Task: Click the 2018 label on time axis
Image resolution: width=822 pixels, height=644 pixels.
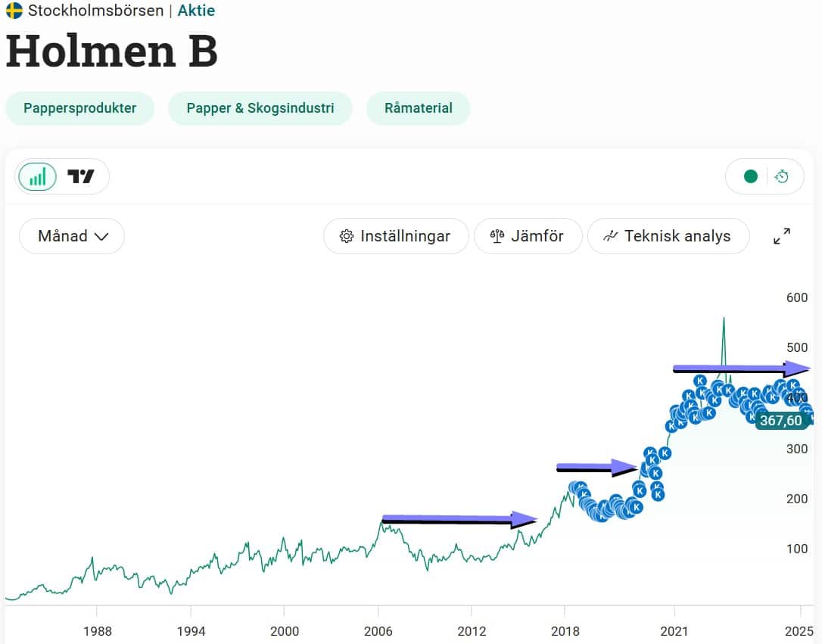Action: tap(565, 631)
